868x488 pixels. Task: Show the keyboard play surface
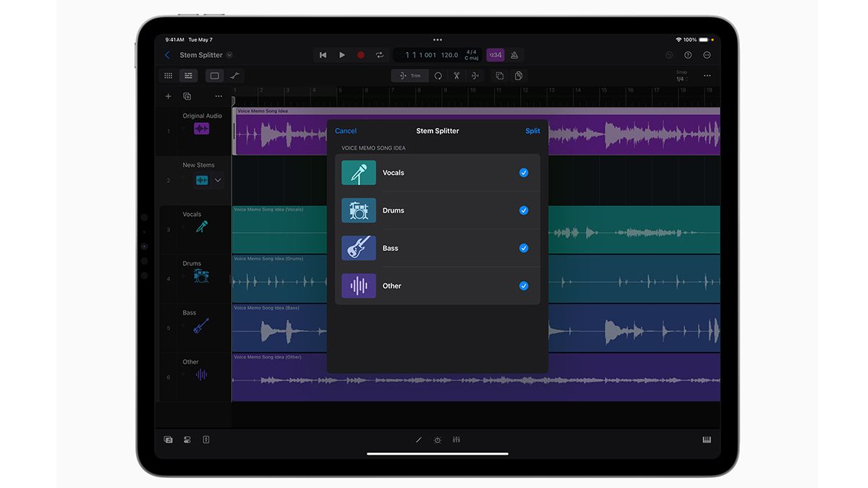[x=707, y=440]
